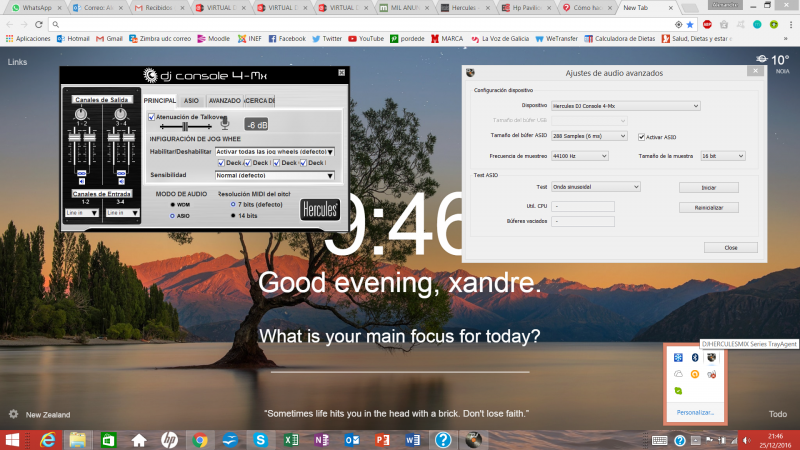Click Close in Ajustes de audio avanzados
Screen dimensions: 800x450
(x=731, y=247)
